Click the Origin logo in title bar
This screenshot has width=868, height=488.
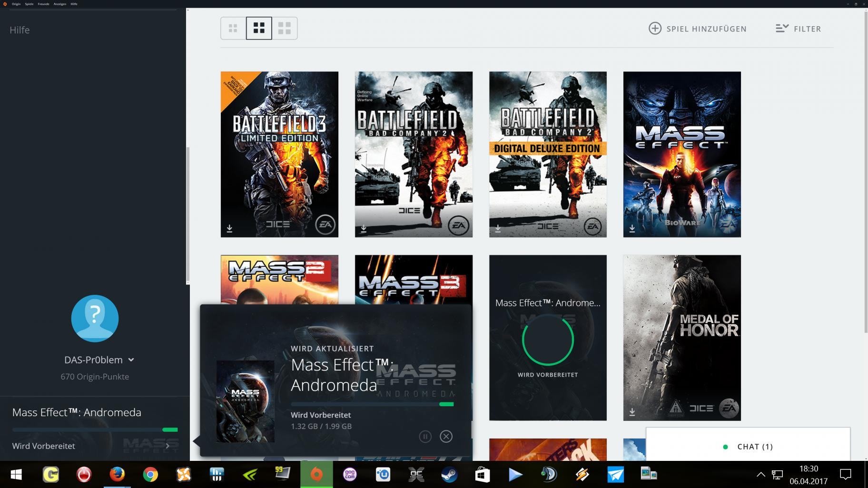coord(5,4)
